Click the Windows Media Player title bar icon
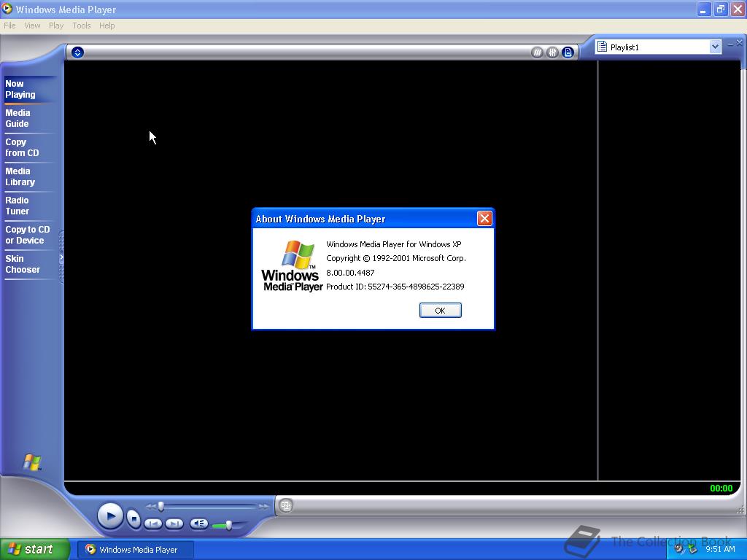 [x=7, y=9]
